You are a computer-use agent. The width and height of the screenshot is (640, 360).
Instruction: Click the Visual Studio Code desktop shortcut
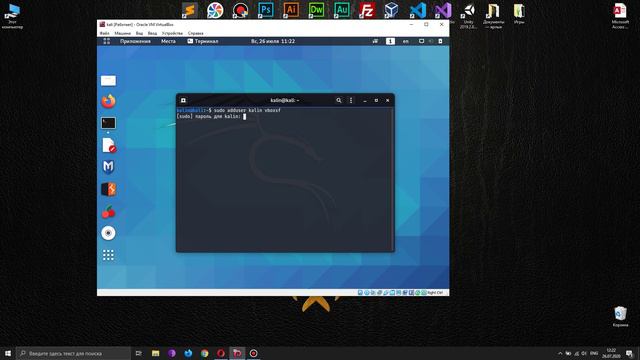(418, 10)
